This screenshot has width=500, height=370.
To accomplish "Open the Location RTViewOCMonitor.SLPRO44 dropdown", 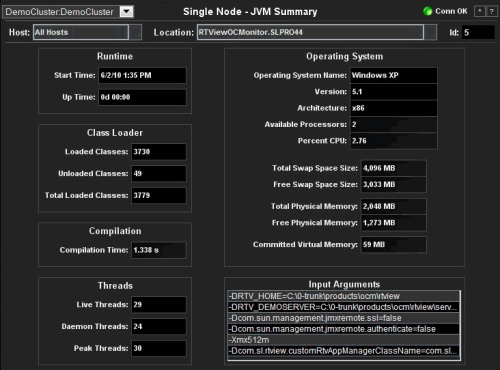I will tap(430, 32).
